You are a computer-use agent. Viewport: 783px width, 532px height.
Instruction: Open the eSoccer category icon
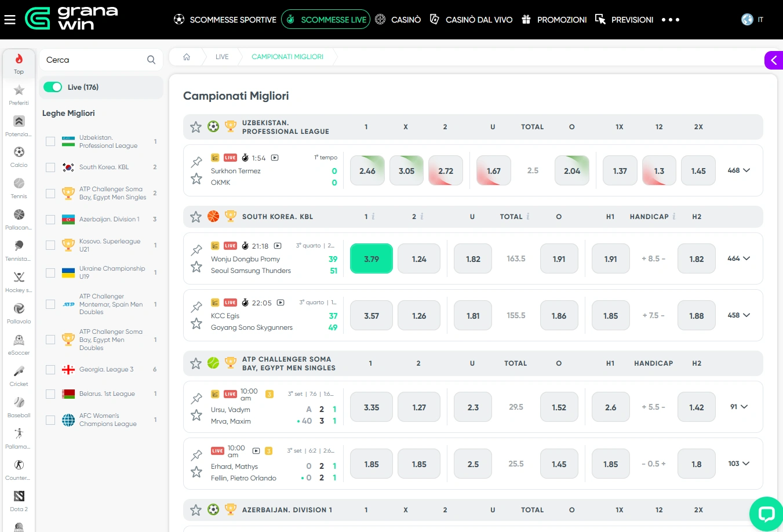(x=19, y=344)
